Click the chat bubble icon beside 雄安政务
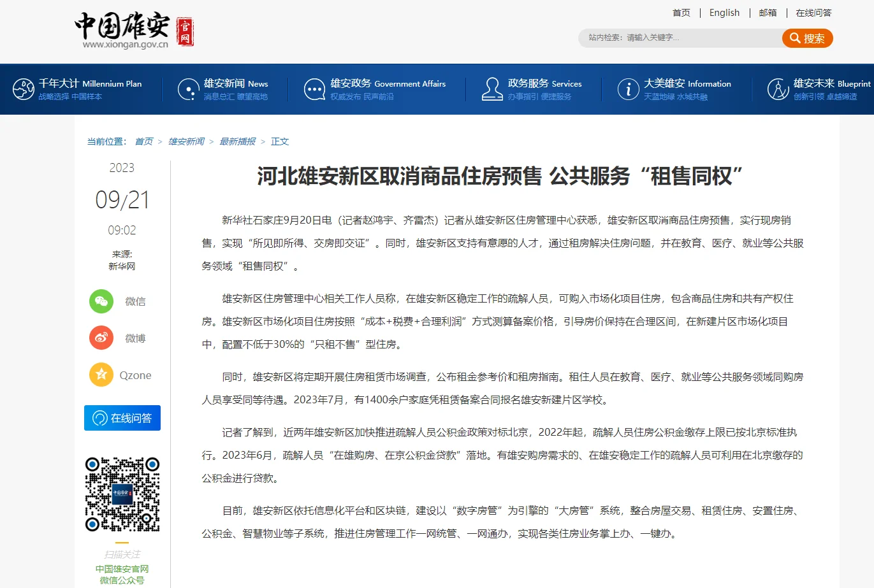The image size is (874, 588). [315, 89]
